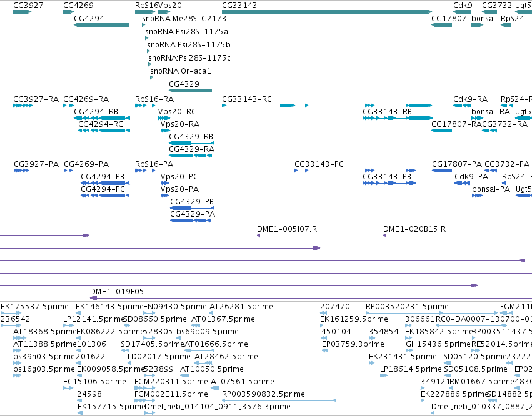
Task: Select the EK175537.5prime EST label
Action: tap(34, 307)
